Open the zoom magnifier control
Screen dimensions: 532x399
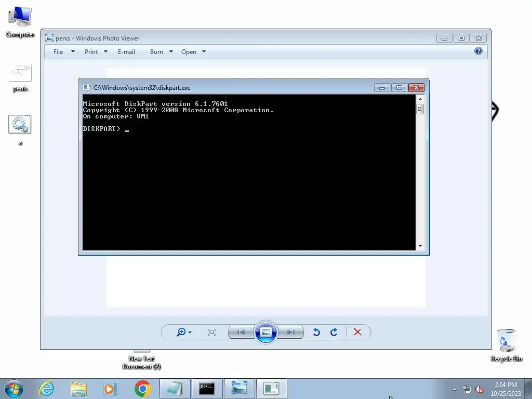pos(181,332)
